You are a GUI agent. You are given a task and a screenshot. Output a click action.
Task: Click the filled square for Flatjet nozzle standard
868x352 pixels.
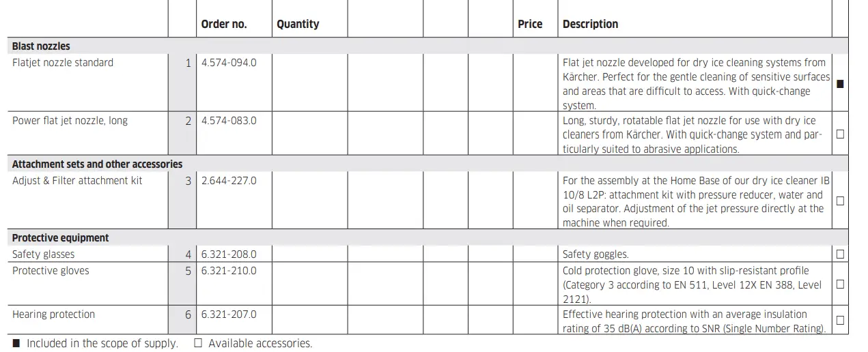[840, 84]
